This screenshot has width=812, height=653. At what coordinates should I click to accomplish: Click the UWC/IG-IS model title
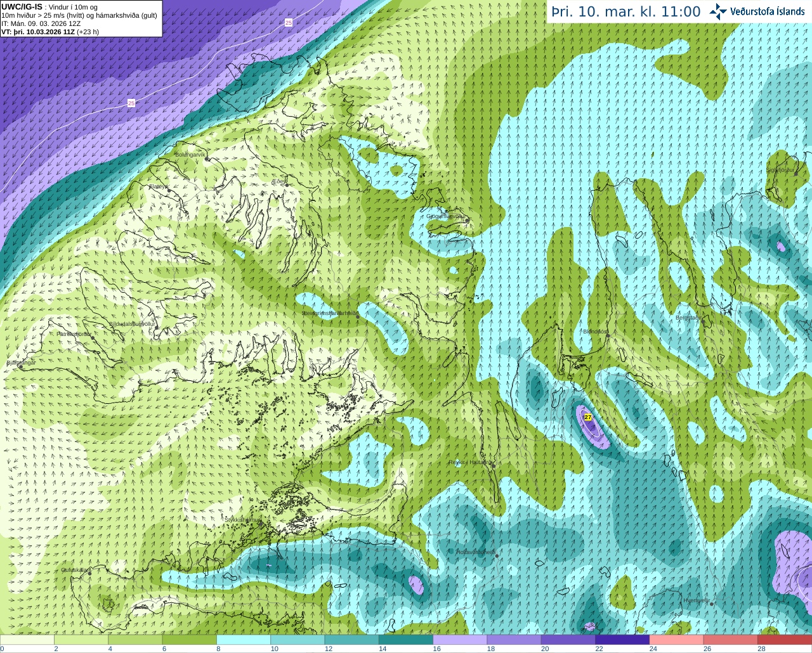point(22,6)
